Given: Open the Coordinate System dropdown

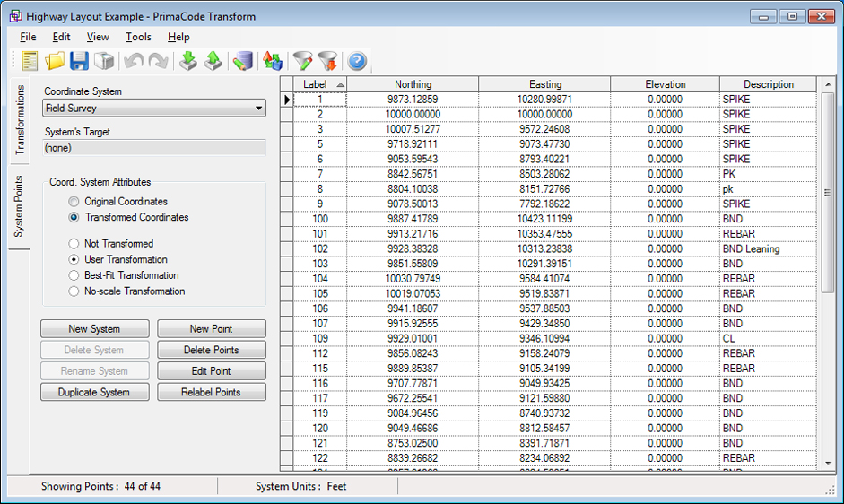Looking at the screenshot, I should tap(154, 108).
